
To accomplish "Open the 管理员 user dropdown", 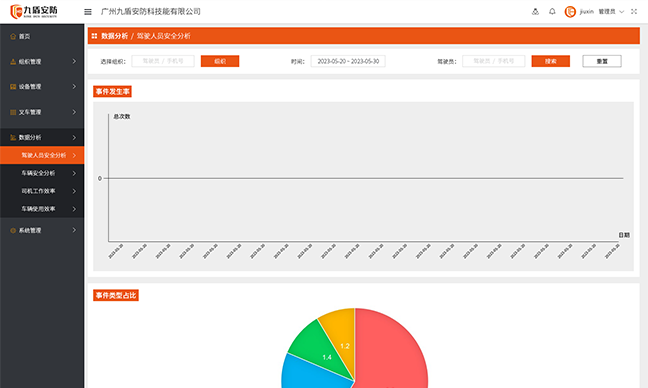I will (x=611, y=12).
